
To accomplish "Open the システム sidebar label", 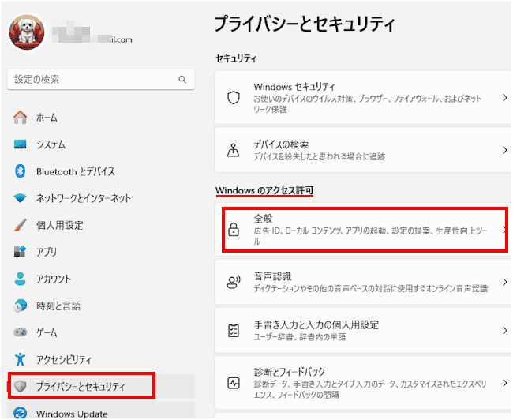I will [51, 144].
